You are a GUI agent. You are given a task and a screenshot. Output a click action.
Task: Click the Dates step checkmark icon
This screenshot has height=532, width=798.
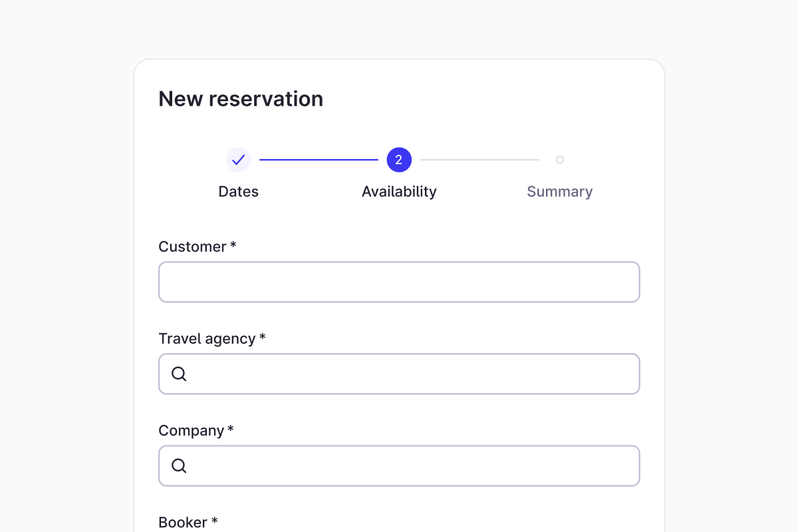pyautogui.click(x=239, y=160)
